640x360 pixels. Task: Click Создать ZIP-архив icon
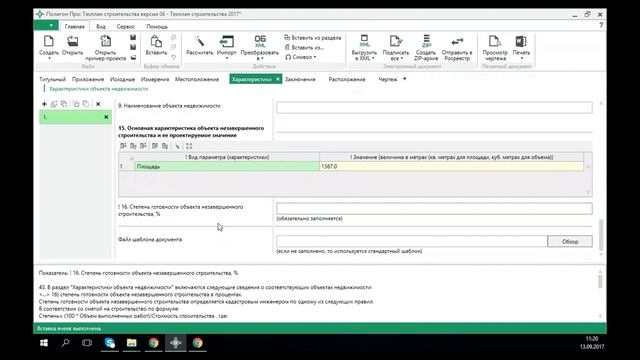coord(426,41)
